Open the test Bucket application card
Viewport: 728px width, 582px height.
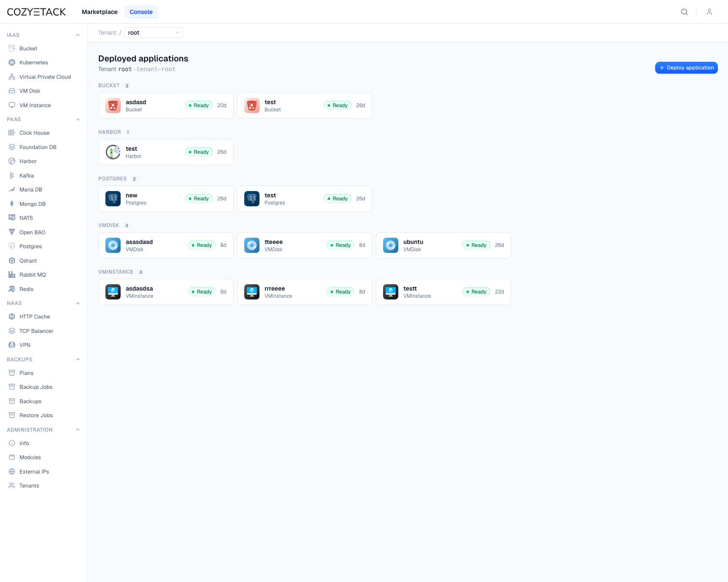click(x=305, y=105)
